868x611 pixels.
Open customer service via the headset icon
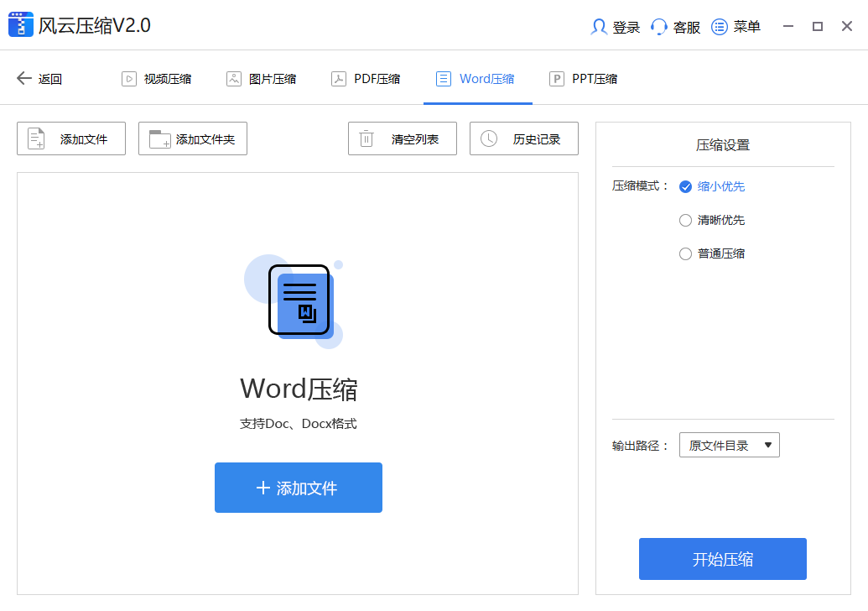tap(659, 26)
